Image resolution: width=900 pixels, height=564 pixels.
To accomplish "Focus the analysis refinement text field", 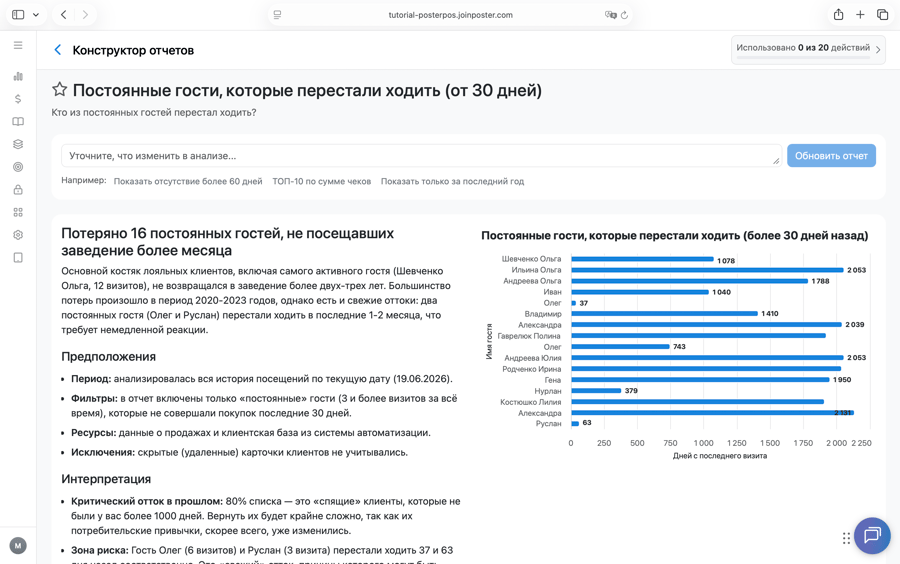I will [x=421, y=155].
